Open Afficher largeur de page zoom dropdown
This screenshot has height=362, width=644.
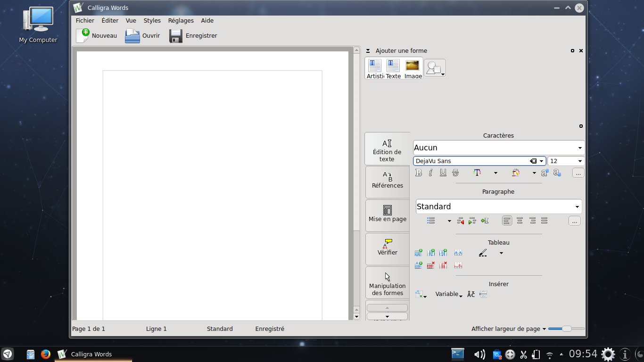pyautogui.click(x=509, y=329)
